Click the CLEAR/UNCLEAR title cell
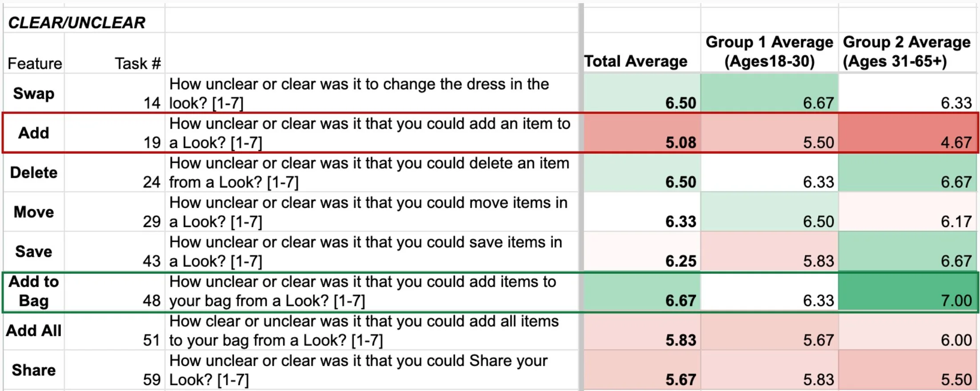980x391 pixels. [x=76, y=22]
